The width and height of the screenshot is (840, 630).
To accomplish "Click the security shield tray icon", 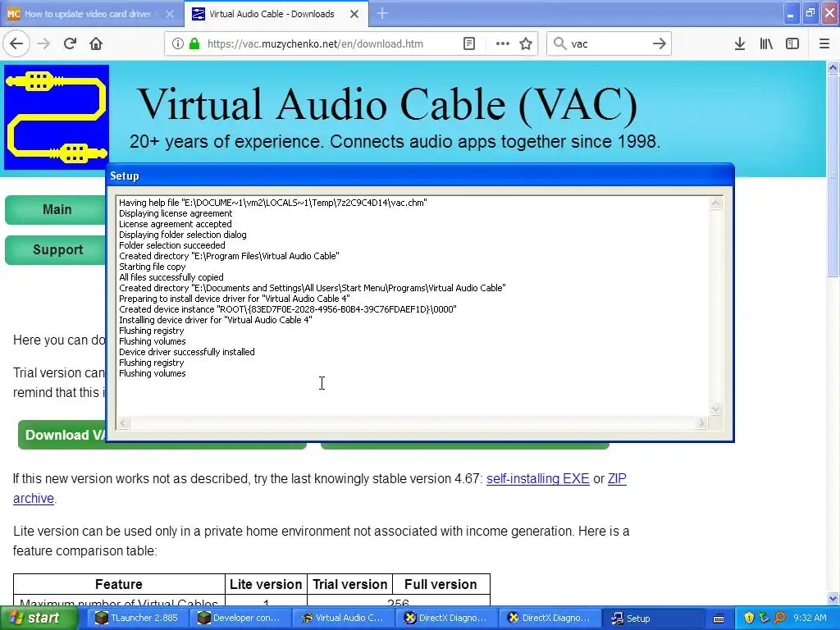I will click(x=749, y=618).
